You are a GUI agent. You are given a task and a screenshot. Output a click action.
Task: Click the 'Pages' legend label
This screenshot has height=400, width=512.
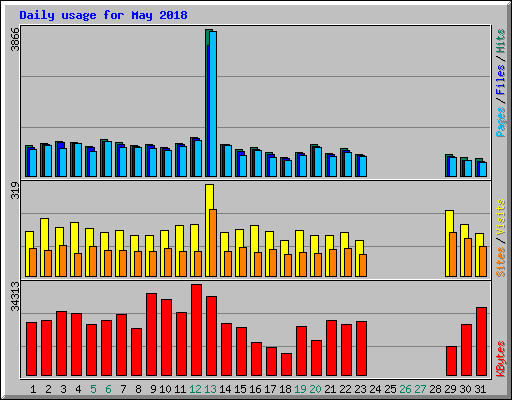coord(501,122)
